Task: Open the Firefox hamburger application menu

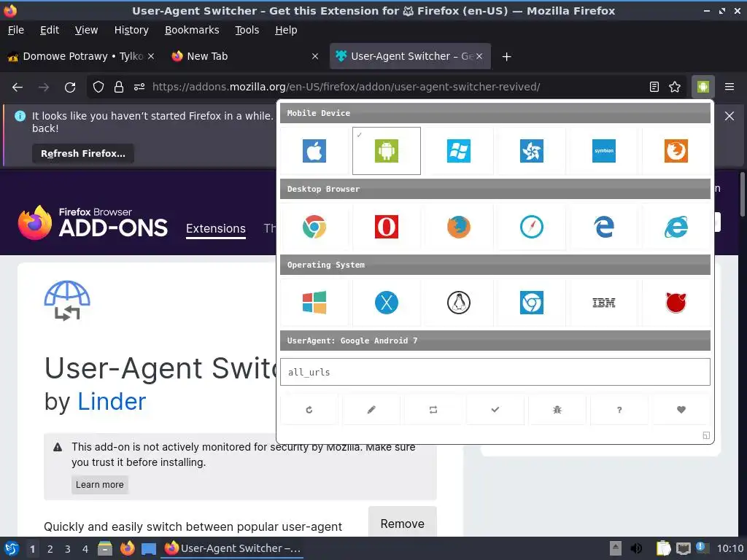Action: 729,87
